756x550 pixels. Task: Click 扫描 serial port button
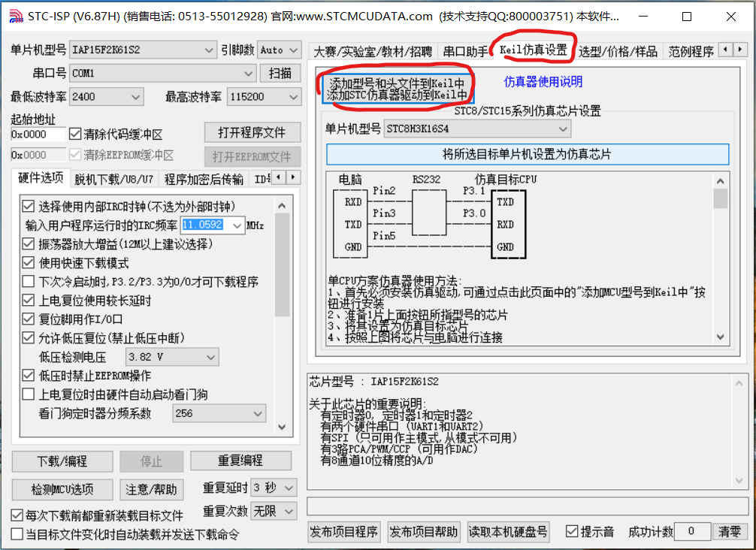[280, 74]
